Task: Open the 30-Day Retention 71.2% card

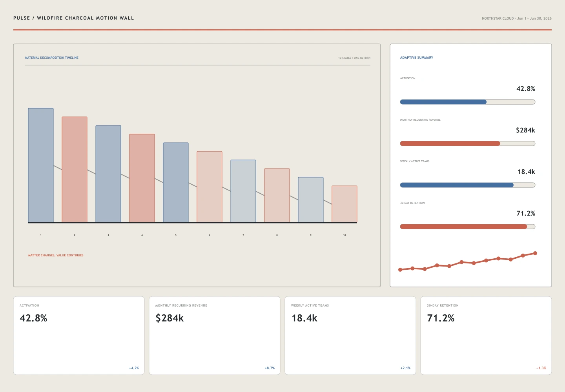Action: (x=486, y=336)
